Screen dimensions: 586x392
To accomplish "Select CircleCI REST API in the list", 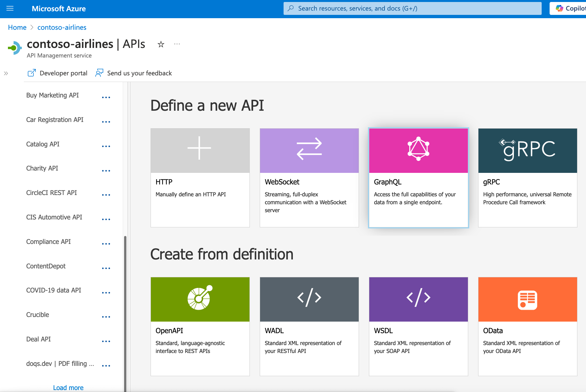I will 51,193.
